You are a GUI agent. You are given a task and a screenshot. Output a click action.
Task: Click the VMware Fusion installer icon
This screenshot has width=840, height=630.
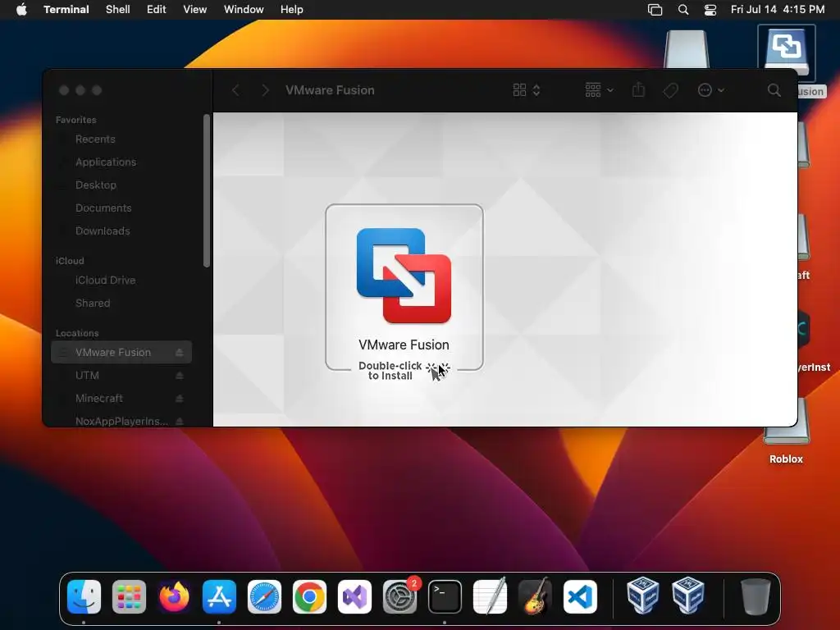coord(404,276)
